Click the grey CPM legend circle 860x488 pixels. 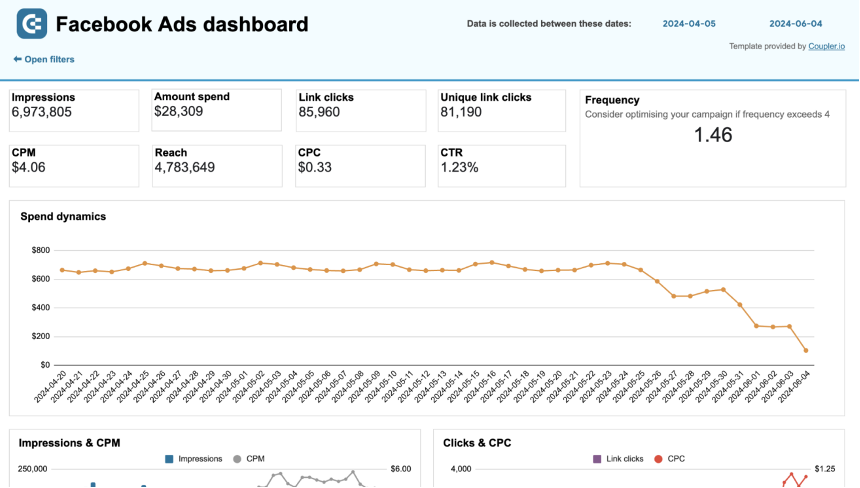[237, 459]
